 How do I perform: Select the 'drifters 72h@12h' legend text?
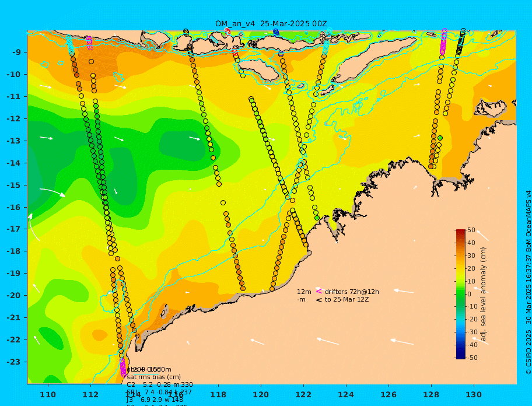(352, 292)
